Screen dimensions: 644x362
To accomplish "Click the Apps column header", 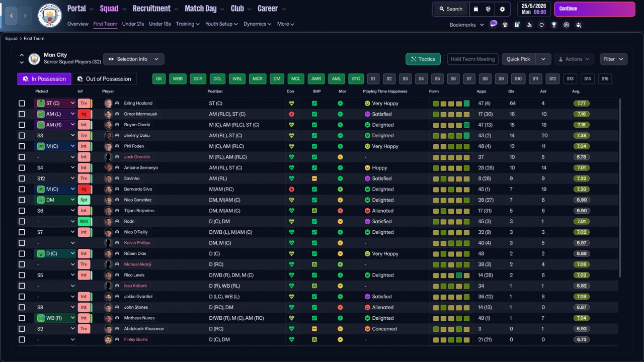I will (481, 92).
